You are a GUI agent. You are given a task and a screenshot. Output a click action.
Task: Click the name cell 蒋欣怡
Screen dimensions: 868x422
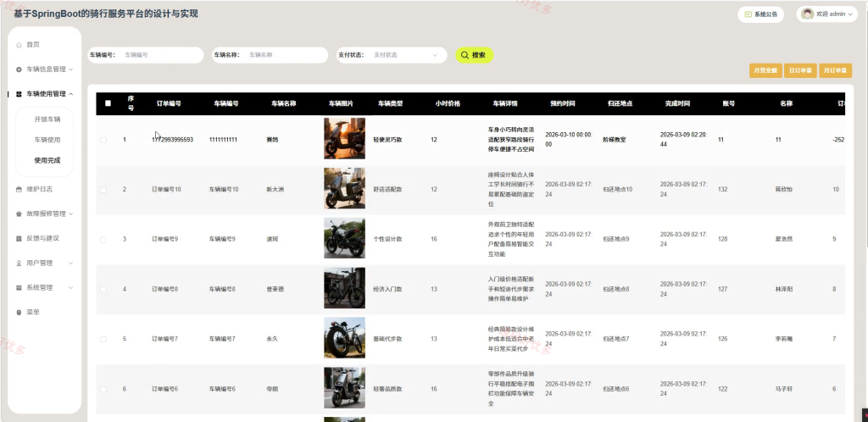point(784,190)
